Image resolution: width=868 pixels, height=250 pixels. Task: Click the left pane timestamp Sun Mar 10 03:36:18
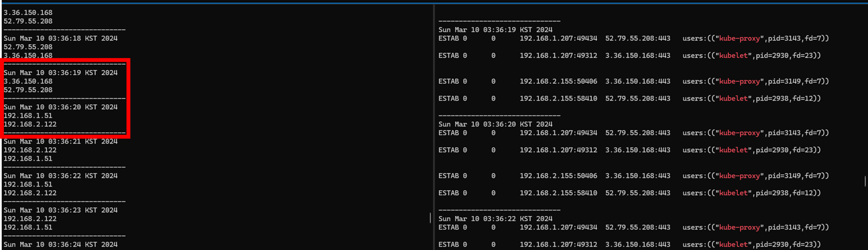61,38
